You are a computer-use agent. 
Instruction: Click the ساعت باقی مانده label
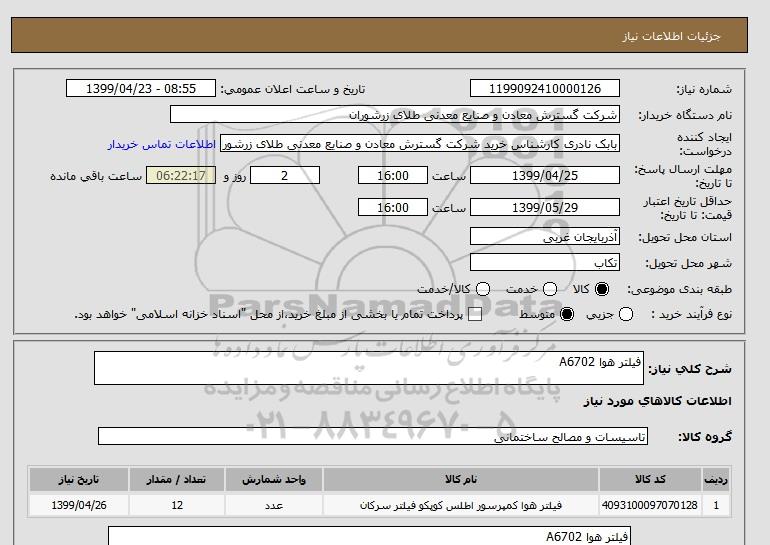point(96,176)
